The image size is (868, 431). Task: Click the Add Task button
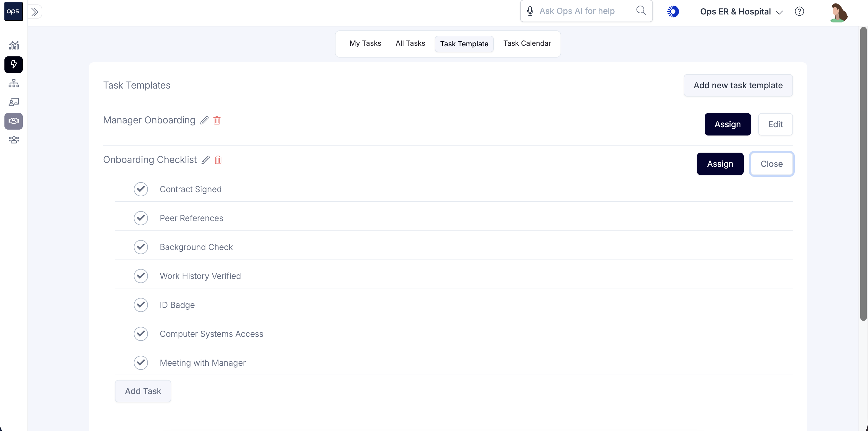[143, 391]
